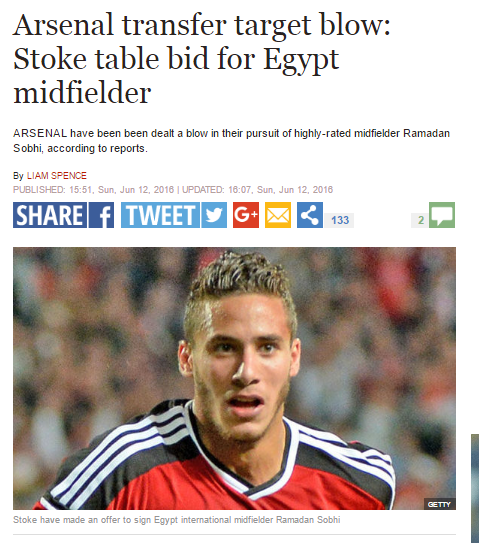Click the Facebook SHARE button
This screenshot has width=479, height=543.
click(50, 215)
